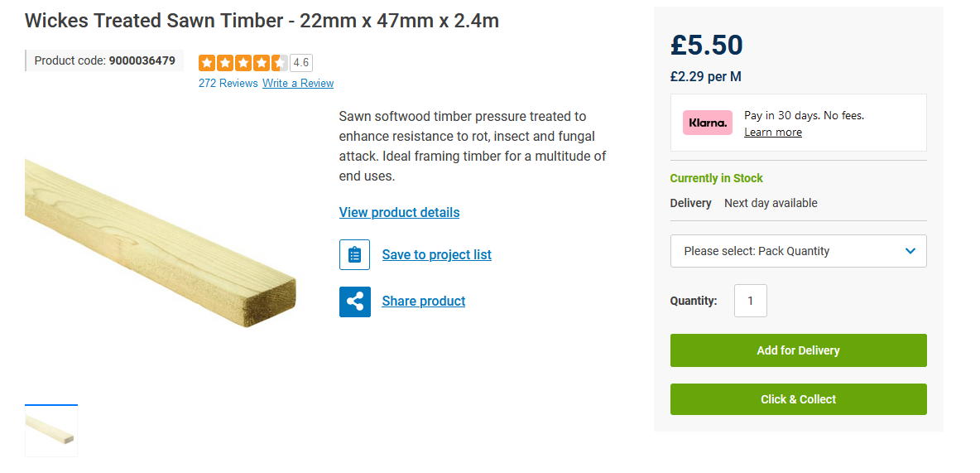Click the 4.6 rating score badge
Viewport: 980px width, 473px height.
point(301,63)
